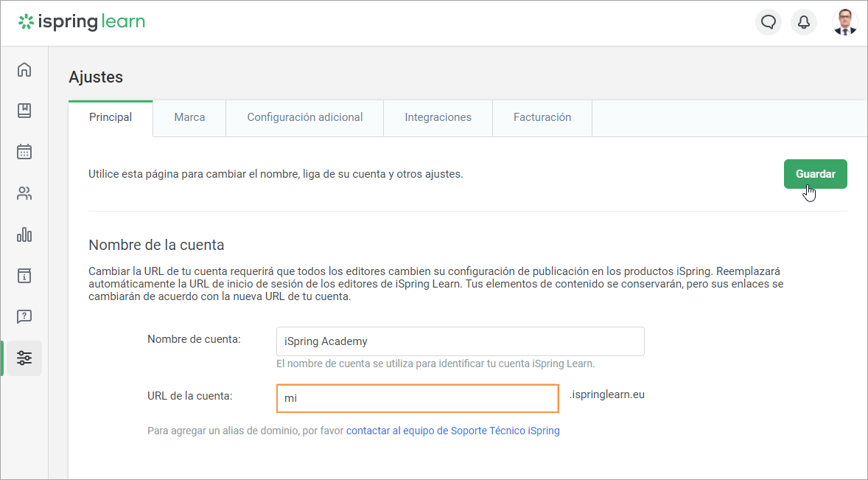
Task: Open the Courses book icon in sidebar
Action: click(x=24, y=111)
